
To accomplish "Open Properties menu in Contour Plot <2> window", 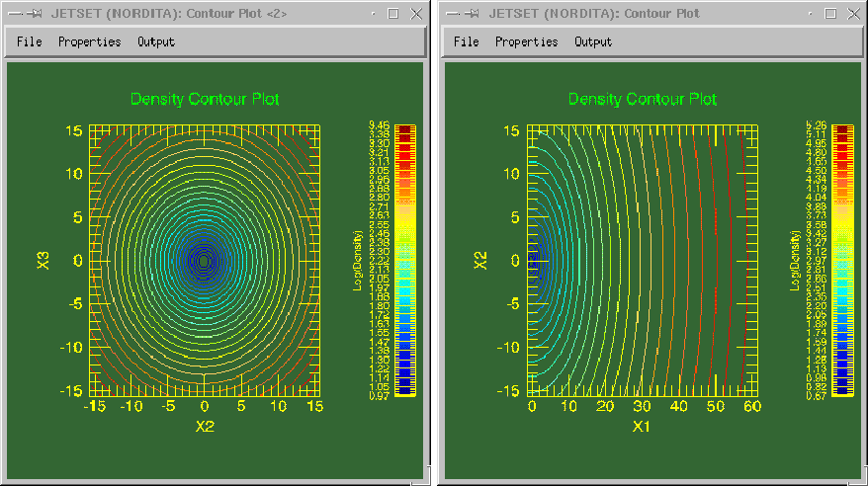I will coord(90,42).
